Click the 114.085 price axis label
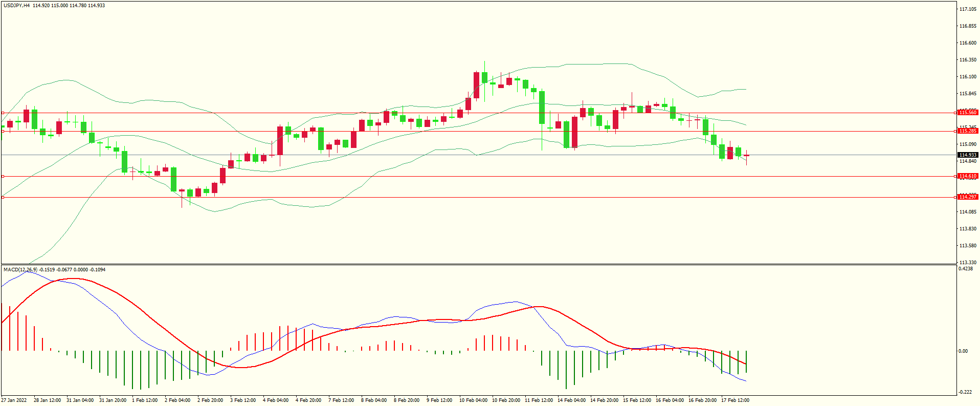This screenshot has height=406, width=980. click(x=968, y=212)
